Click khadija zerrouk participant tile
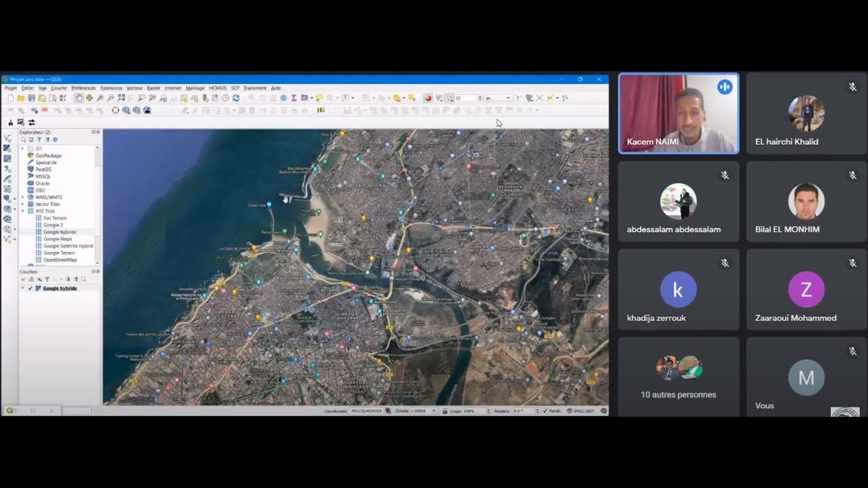868x488 pixels. 679,289
